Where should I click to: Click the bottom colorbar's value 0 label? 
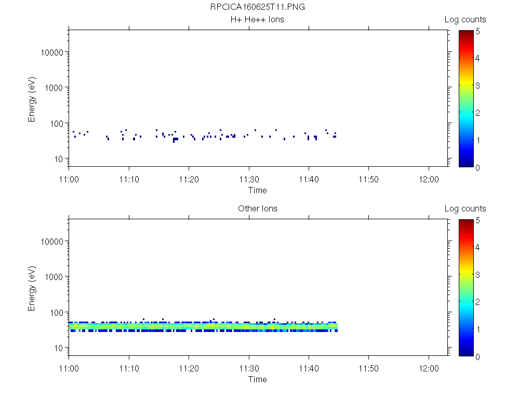[478, 356]
